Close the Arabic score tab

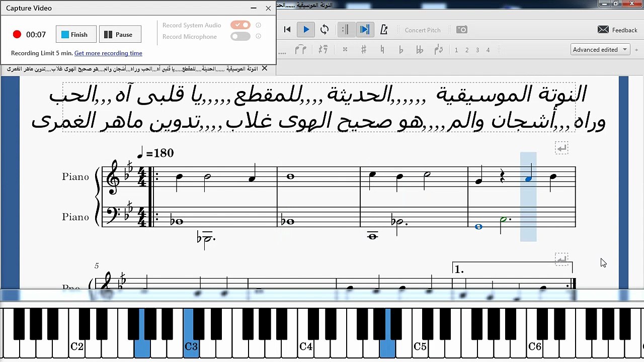pos(265,68)
